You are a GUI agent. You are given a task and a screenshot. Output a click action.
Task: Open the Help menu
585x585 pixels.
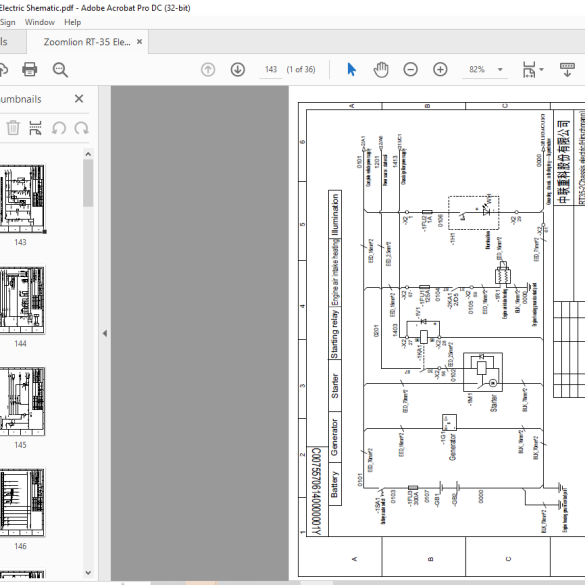[72, 22]
